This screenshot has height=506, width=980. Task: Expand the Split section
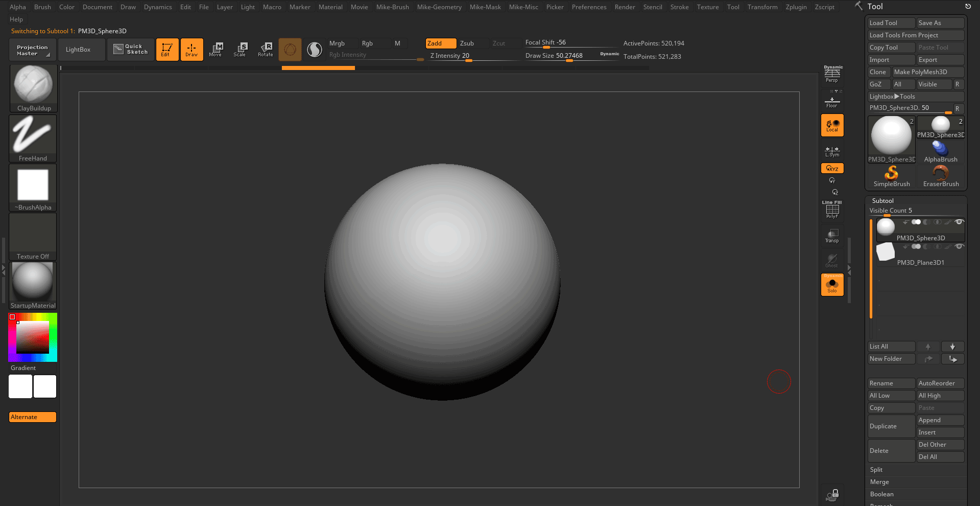pos(876,470)
